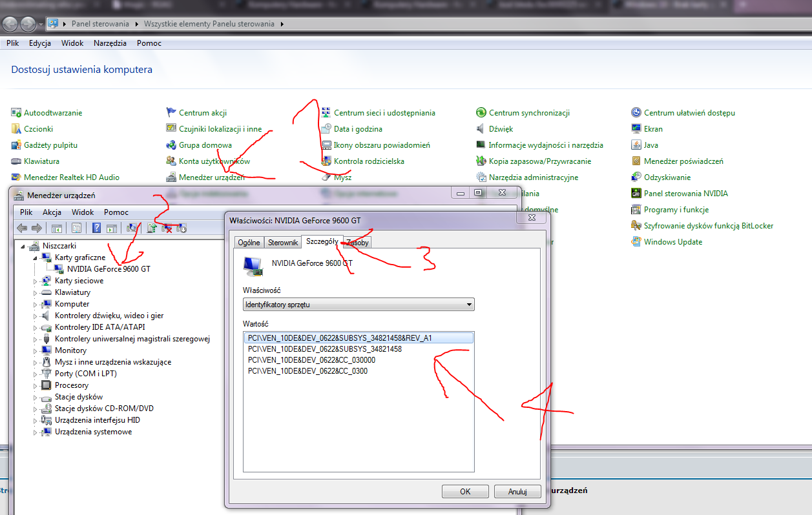Screen dimensions: 812x515
Task: Select NVIDIA GeForce 9600 GT tree device
Action: coord(109,269)
